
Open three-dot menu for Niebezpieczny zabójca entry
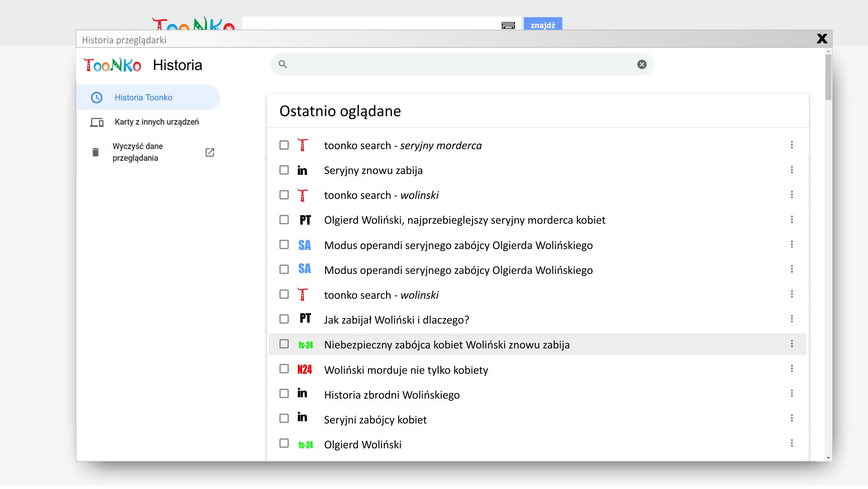coord(792,344)
